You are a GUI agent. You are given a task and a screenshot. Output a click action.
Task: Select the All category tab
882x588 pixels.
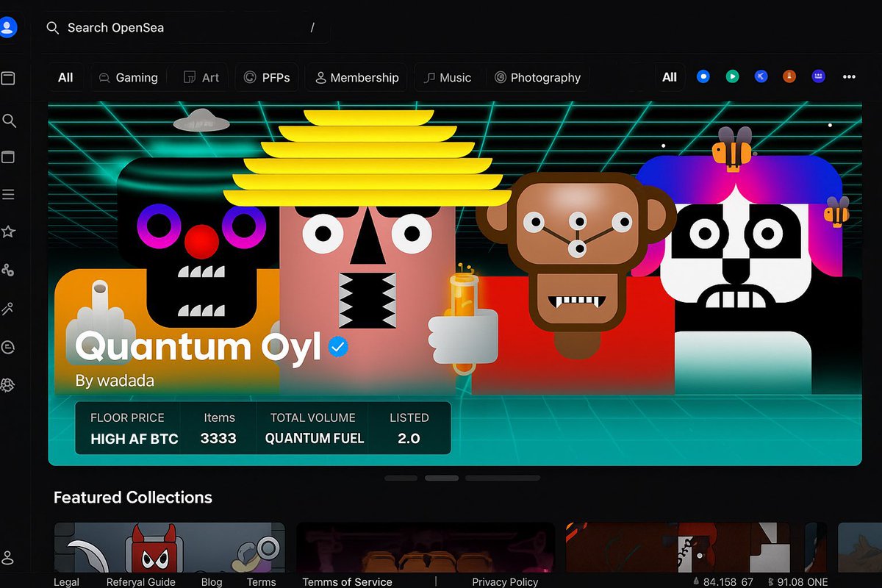coord(65,77)
